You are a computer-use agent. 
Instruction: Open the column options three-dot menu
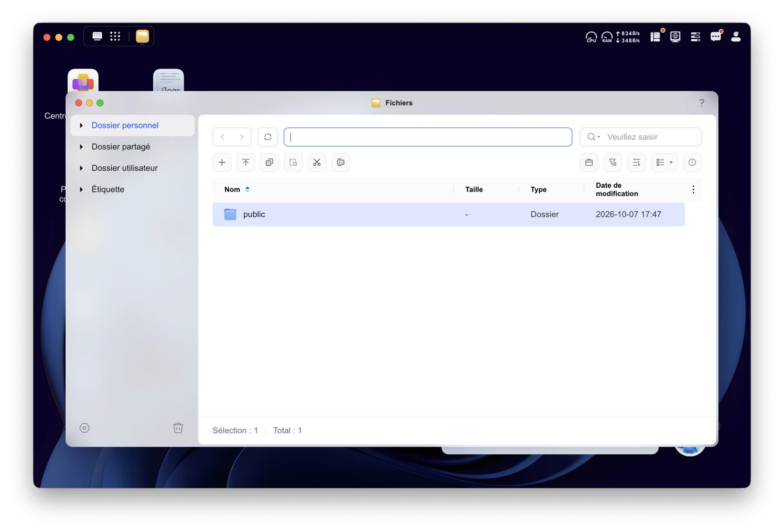point(693,189)
